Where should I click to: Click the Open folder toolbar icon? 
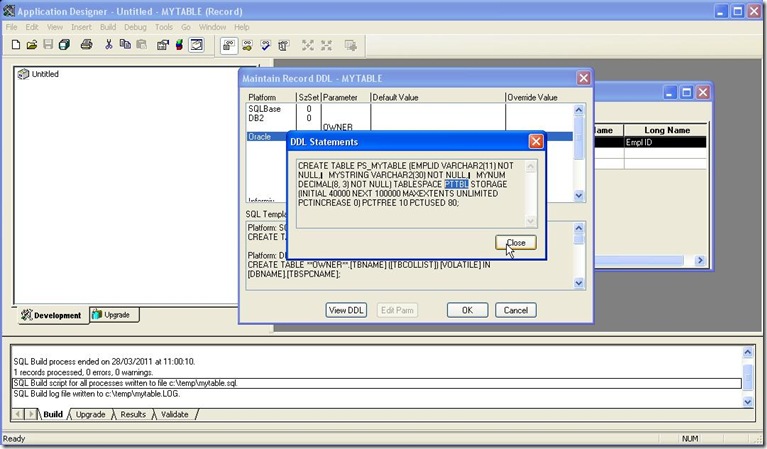pos(32,45)
